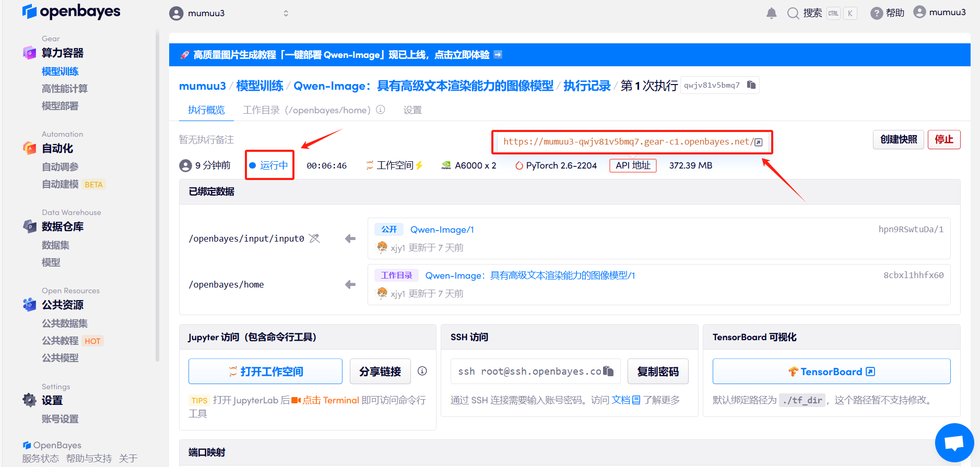Viewport: 980px width, 467px height.
Task: Open the chat support bubble
Action: pyautogui.click(x=954, y=442)
